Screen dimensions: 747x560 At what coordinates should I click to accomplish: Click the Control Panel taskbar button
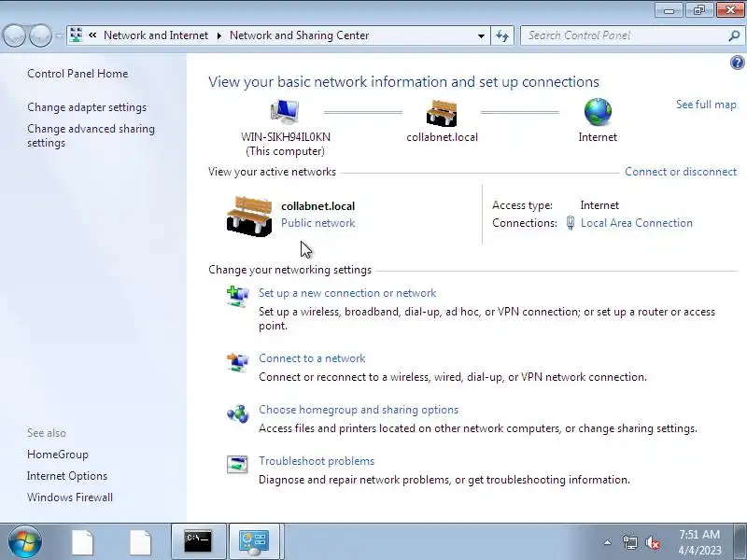(254, 541)
